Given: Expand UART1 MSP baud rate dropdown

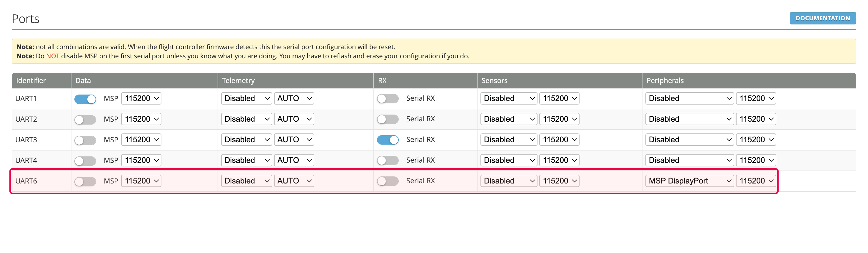Looking at the screenshot, I should tap(141, 98).
